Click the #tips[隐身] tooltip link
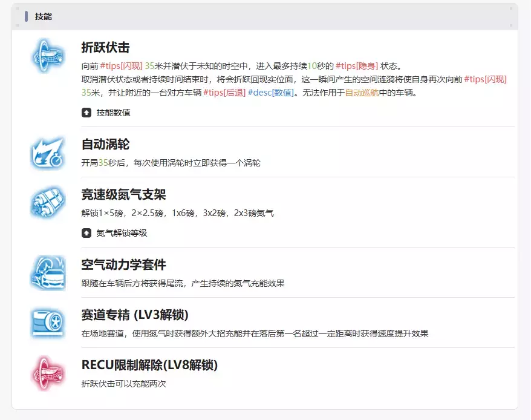 point(356,66)
